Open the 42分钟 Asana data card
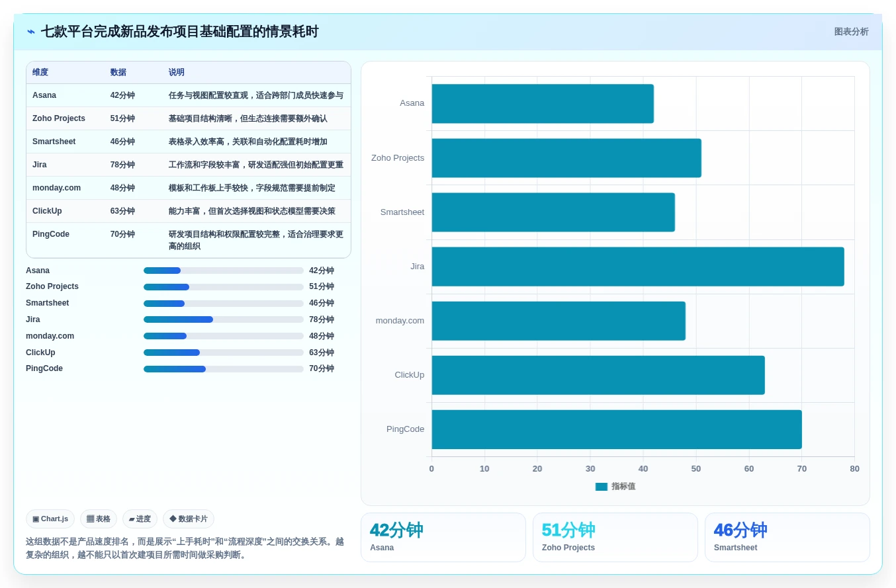The image size is (896, 588). click(x=443, y=537)
